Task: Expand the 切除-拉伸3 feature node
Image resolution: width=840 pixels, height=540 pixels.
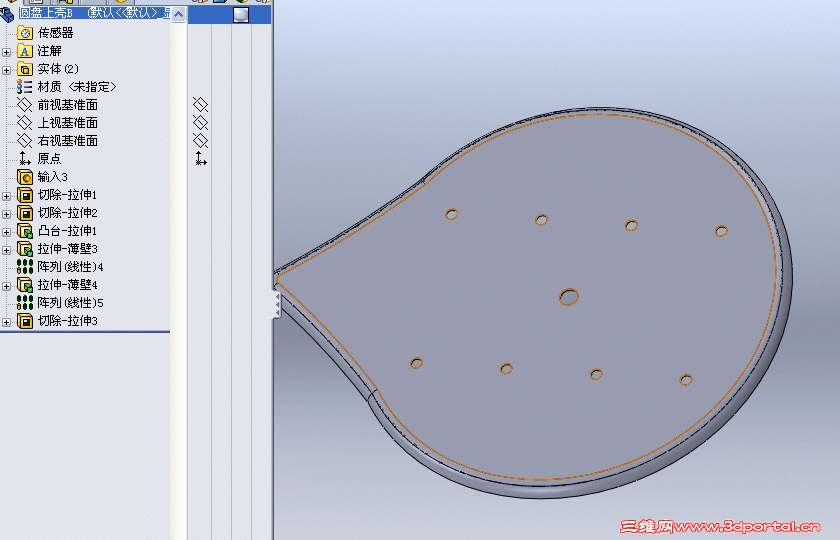Action: click(x=6, y=322)
